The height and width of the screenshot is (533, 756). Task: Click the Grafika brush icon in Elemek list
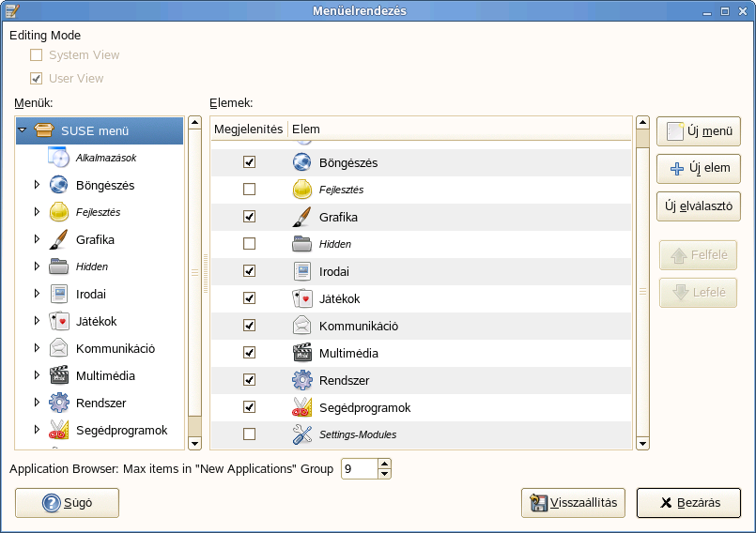click(301, 217)
